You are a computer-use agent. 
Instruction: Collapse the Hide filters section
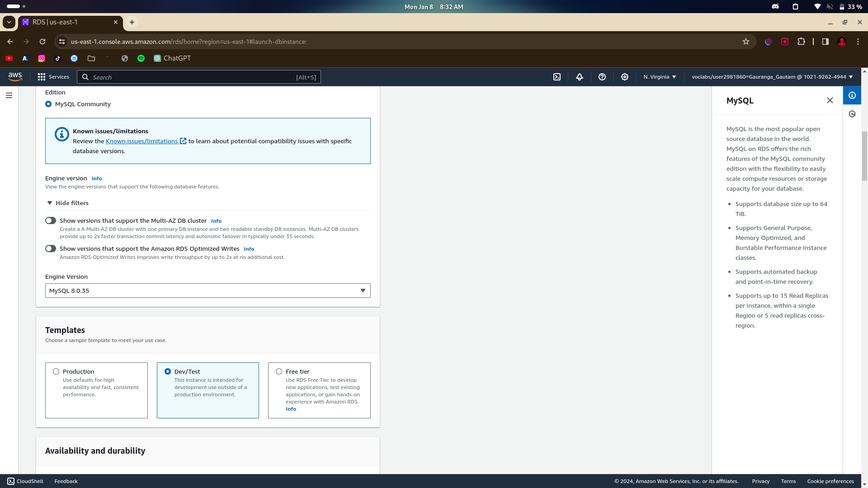68,203
